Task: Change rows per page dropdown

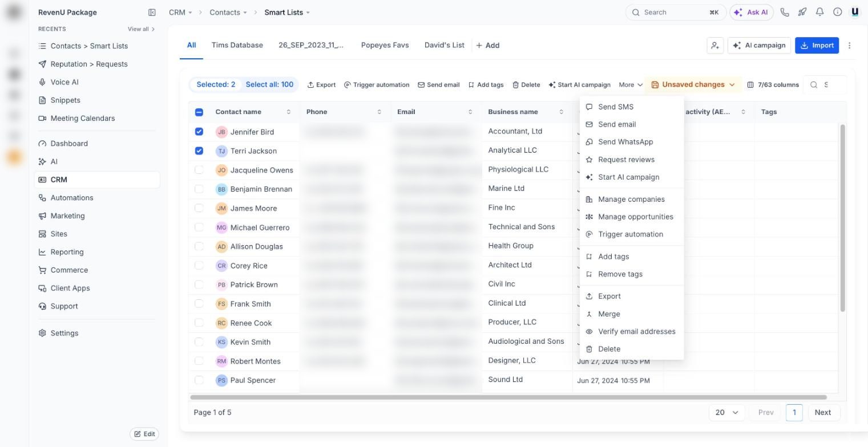Action: pyautogui.click(x=726, y=412)
